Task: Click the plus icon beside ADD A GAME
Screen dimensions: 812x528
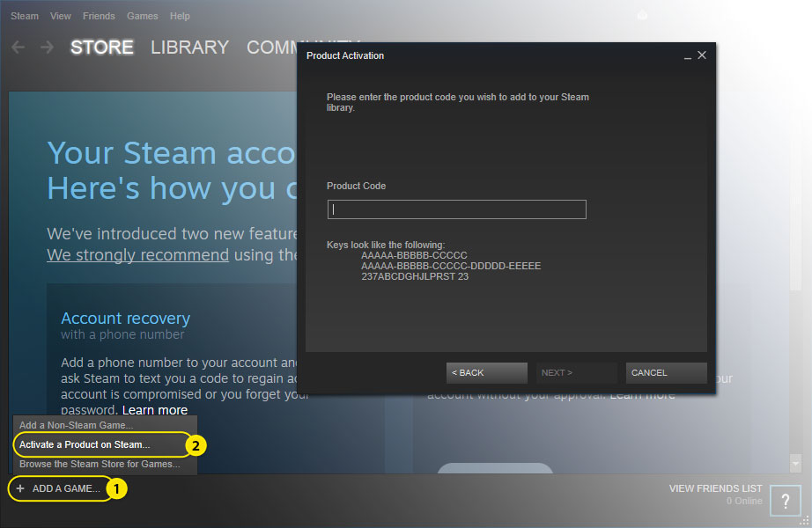Action: pos(20,488)
